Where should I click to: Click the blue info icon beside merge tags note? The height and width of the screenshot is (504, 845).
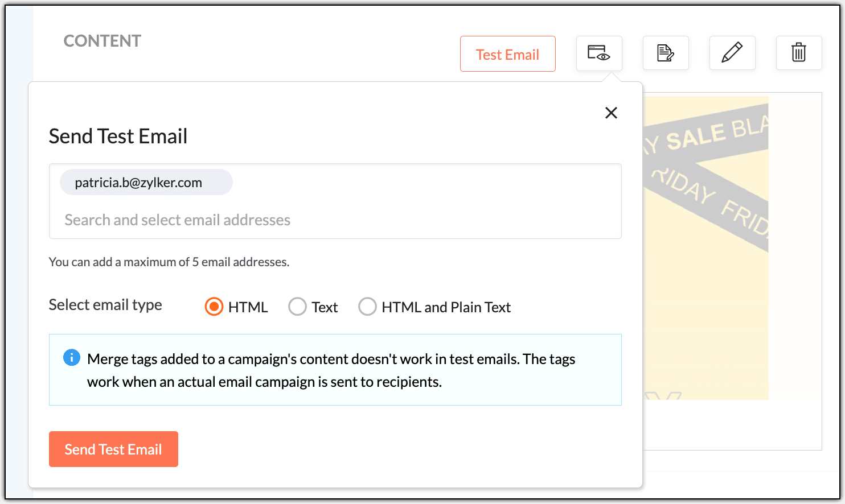click(x=71, y=357)
